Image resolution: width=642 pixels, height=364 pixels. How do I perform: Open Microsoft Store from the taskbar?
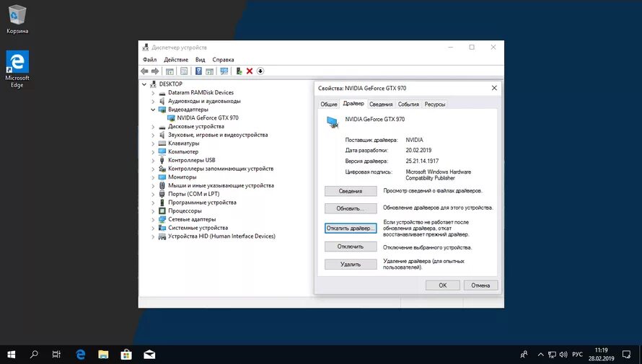pos(126,354)
